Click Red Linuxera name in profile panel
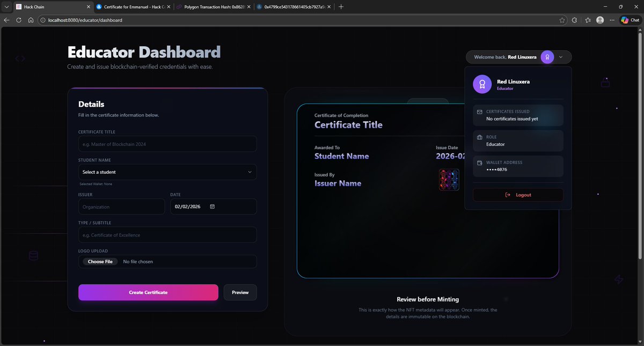Screen dimensions: 644x346 click(x=514, y=82)
